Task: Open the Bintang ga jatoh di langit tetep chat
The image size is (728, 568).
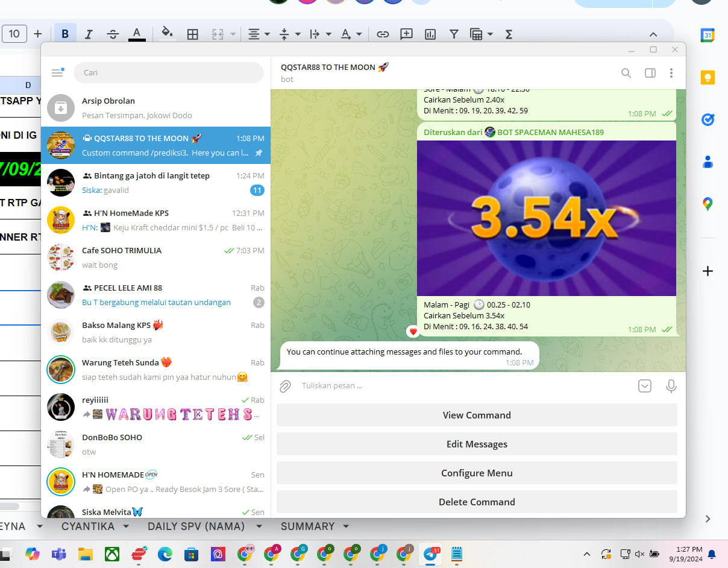Action: [156, 183]
